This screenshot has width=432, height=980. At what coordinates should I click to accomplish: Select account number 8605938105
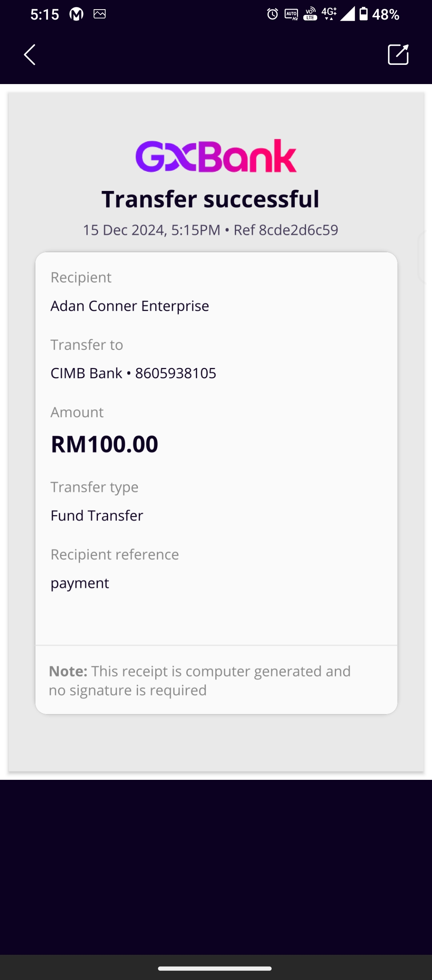pos(176,373)
